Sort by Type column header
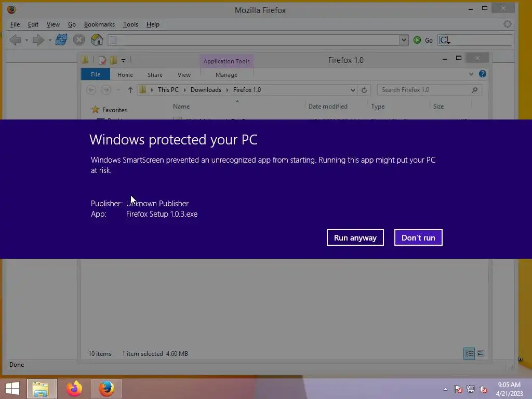532x399 pixels. [x=378, y=107]
